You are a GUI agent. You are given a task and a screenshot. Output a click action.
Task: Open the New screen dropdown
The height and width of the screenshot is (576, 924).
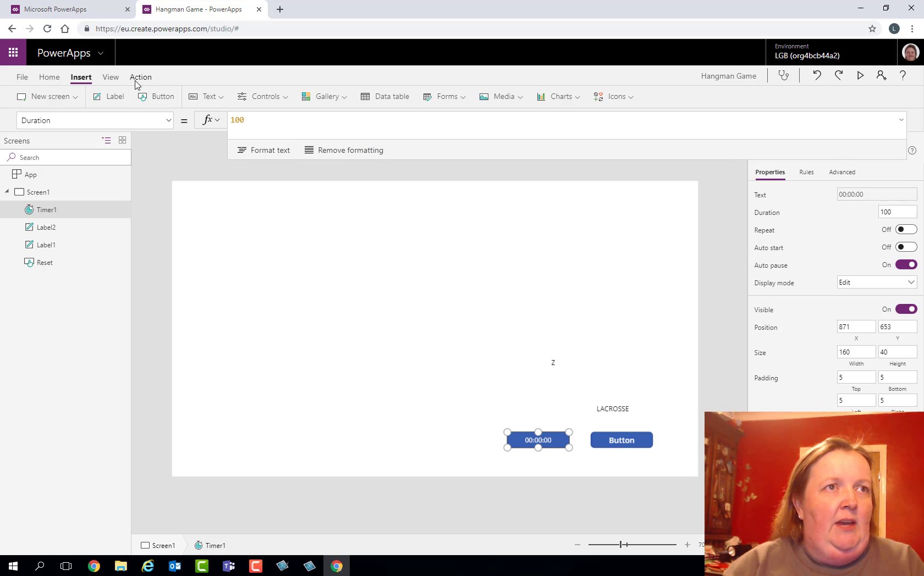pyautogui.click(x=48, y=97)
